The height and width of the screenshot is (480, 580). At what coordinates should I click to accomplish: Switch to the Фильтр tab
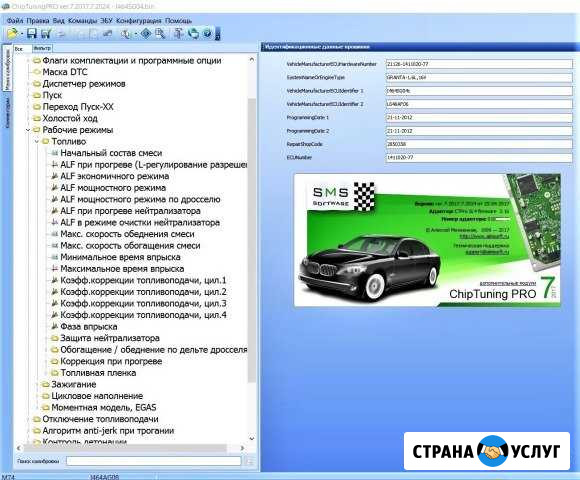(42, 48)
